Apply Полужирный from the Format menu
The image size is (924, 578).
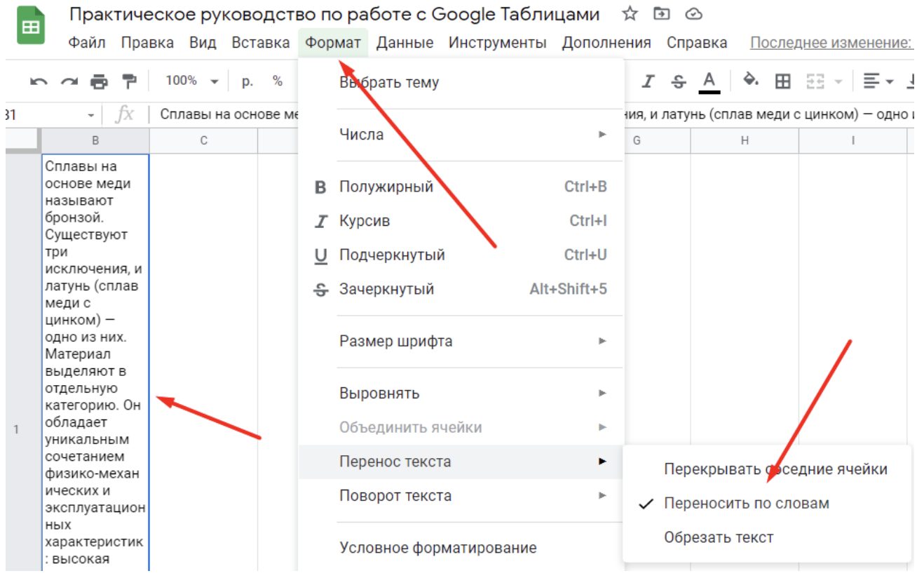click(x=461, y=187)
